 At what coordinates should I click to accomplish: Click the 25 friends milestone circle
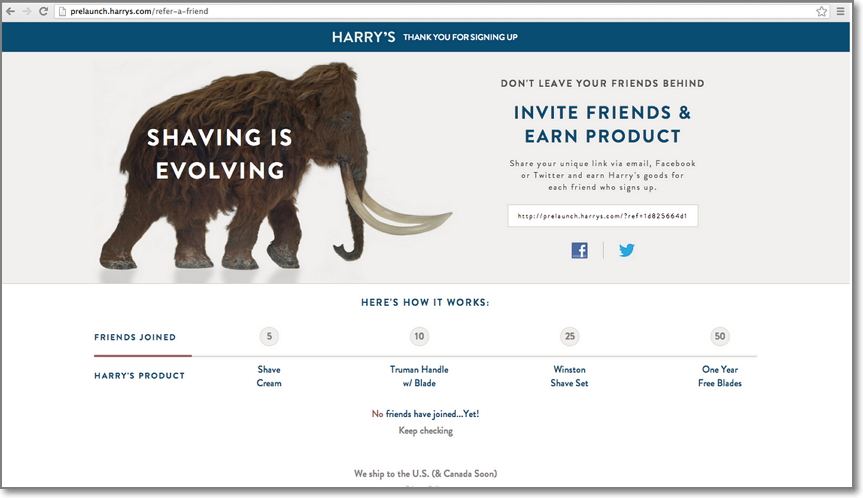pyautogui.click(x=570, y=336)
